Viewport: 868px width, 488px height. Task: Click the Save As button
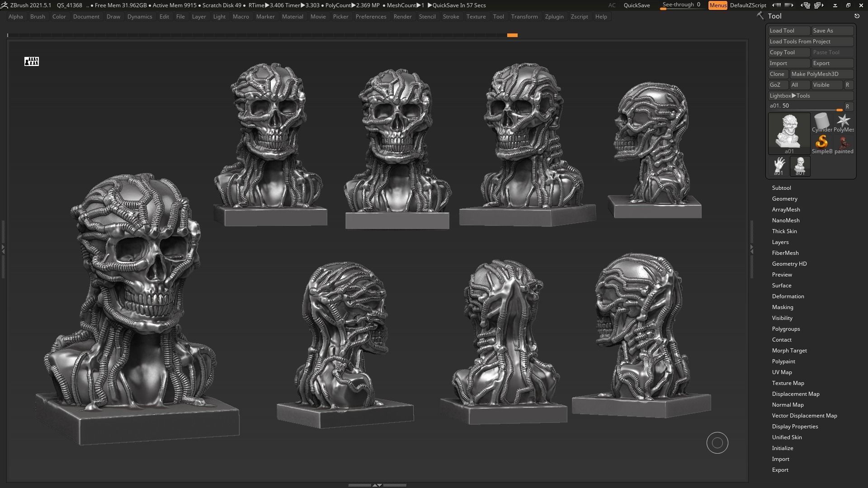[832, 31]
